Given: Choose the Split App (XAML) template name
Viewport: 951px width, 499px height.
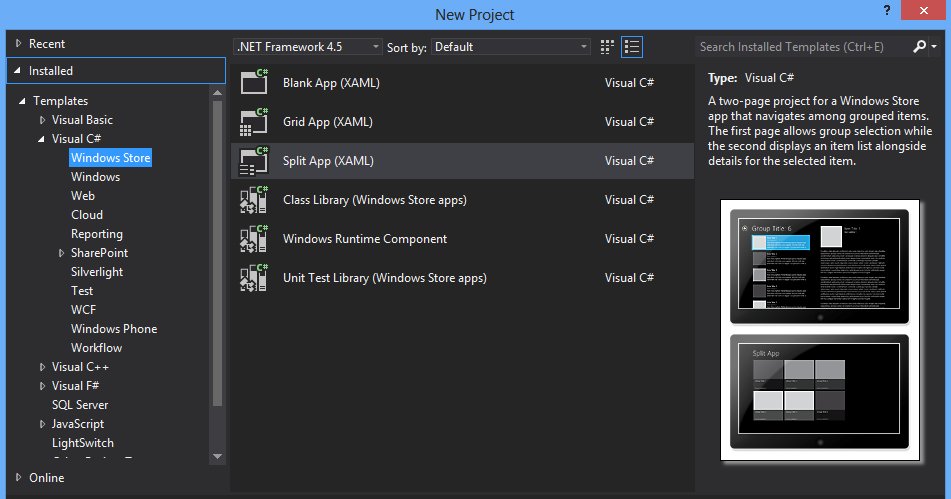Looking at the screenshot, I should coord(328,161).
